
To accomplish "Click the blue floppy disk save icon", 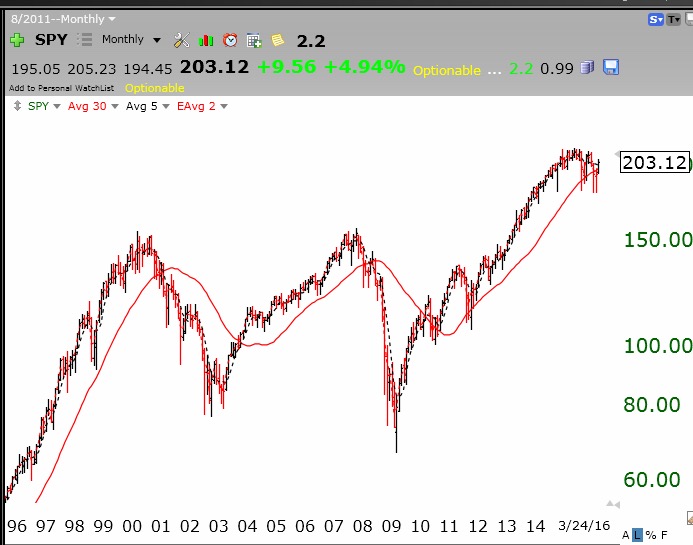I will [611, 67].
